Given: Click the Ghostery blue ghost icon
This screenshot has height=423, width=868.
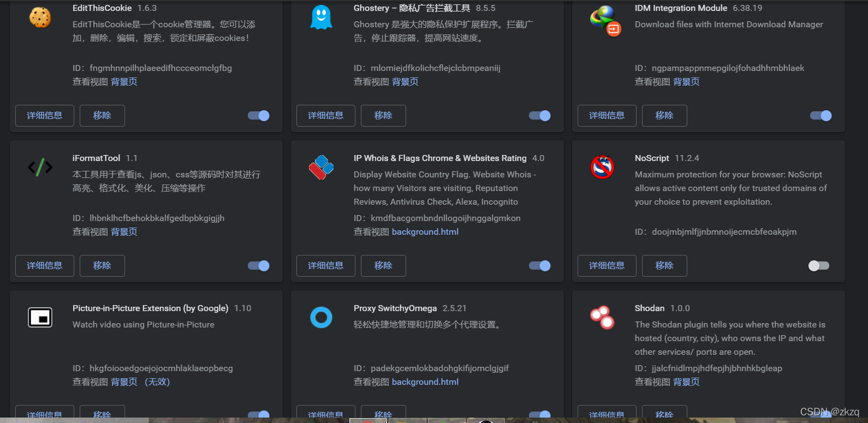Looking at the screenshot, I should point(321,17).
